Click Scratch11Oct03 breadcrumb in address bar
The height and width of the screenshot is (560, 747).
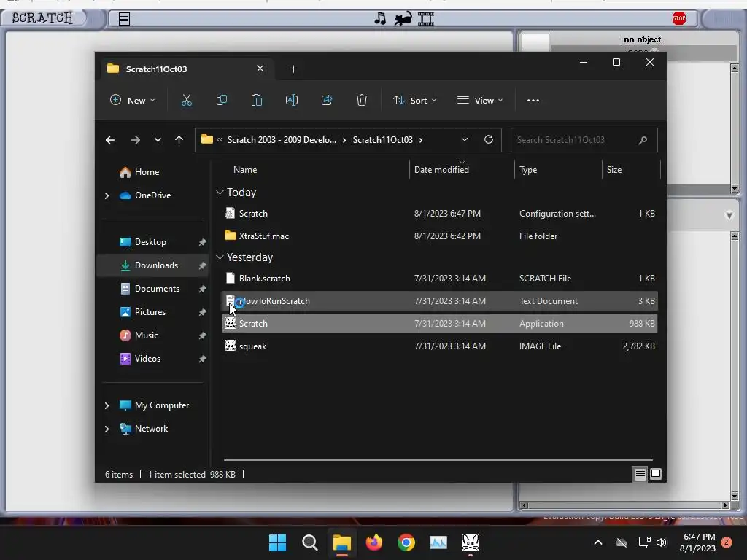(x=382, y=139)
